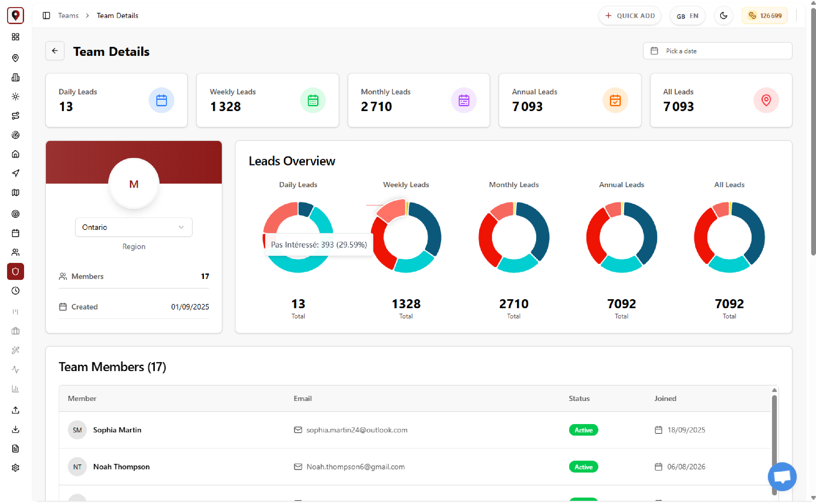Click the Monthly Leads purple calendar icon
The height and width of the screenshot is (504, 816).
click(464, 100)
